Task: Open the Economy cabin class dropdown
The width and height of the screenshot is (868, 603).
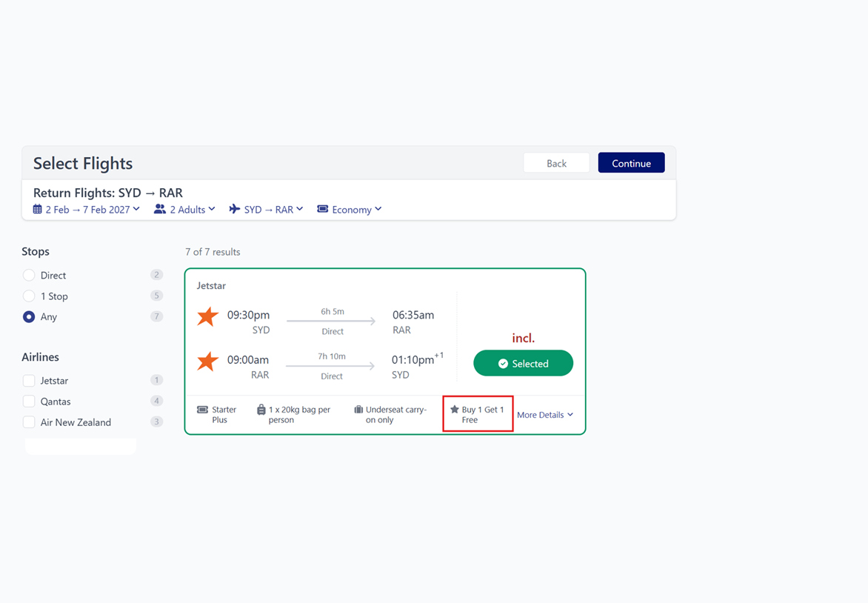Action: 350,210
